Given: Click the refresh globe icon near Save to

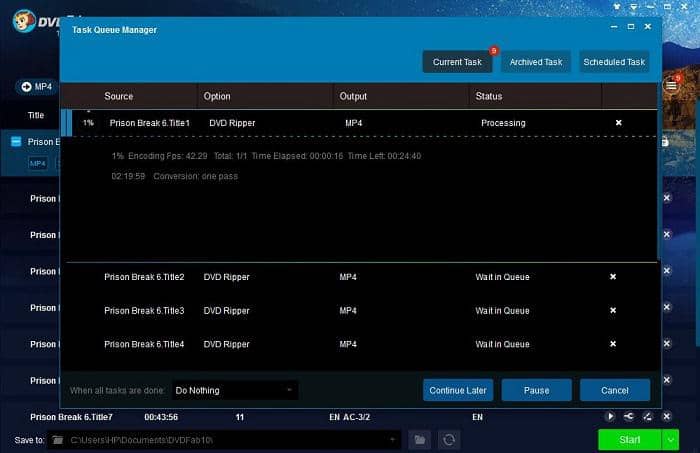Looking at the screenshot, I should (x=449, y=440).
